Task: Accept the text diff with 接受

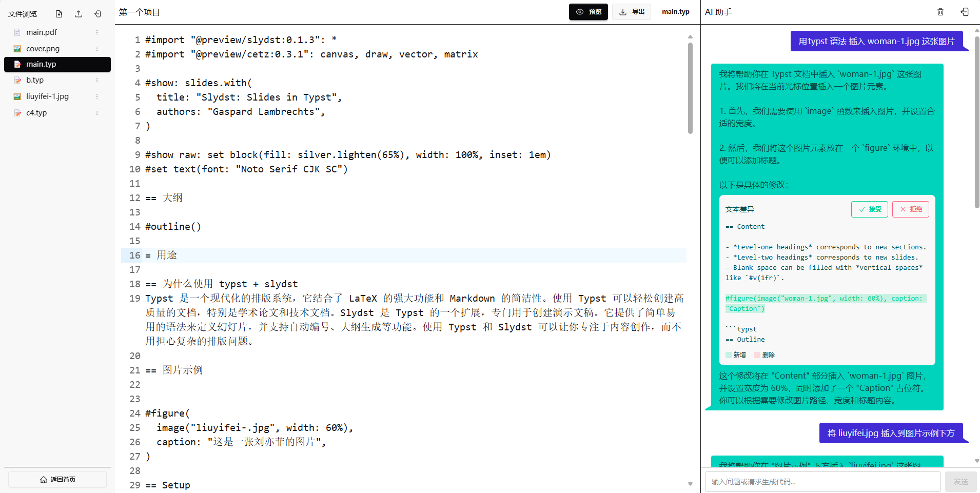Action: coord(869,209)
